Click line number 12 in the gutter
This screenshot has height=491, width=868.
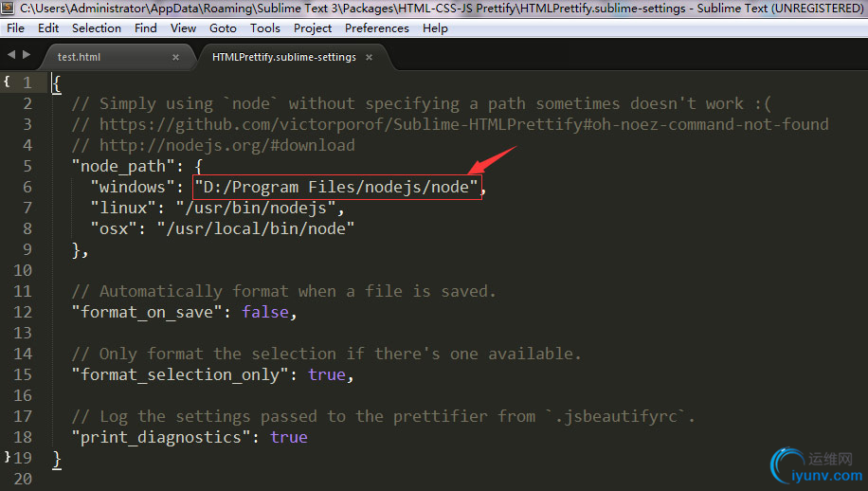pyautogui.click(x=23, y=312)
